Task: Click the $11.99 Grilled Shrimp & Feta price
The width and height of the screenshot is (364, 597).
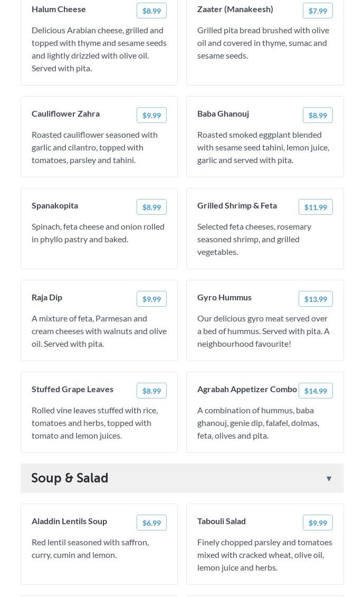Action: 315,207
